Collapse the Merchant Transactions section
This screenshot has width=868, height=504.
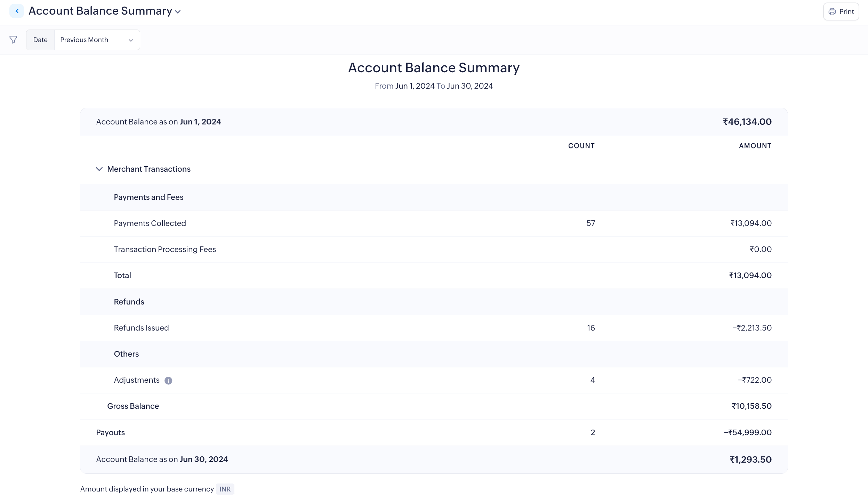(x=99, y=169)
